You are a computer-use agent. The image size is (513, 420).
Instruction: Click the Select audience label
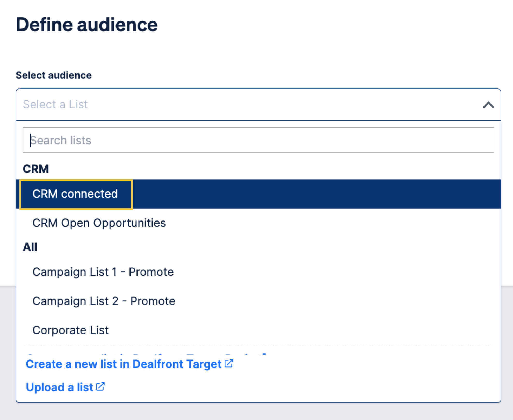pyautogui.click(x=54, y=75)
